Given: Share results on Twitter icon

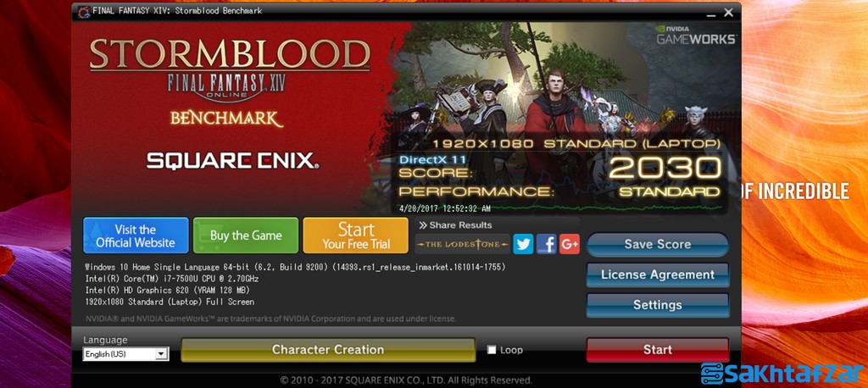Looking at the screenshot, I should (522, 244).
